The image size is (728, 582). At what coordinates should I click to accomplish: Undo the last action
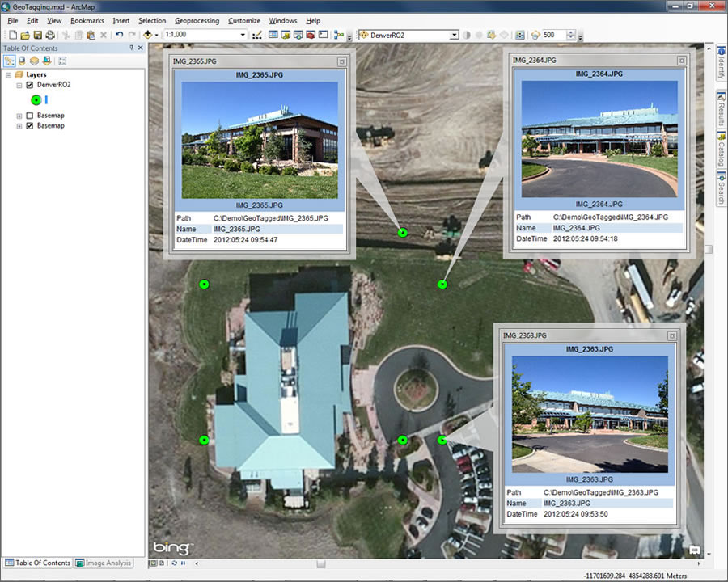pyautogui.click(x=120, y=35)
